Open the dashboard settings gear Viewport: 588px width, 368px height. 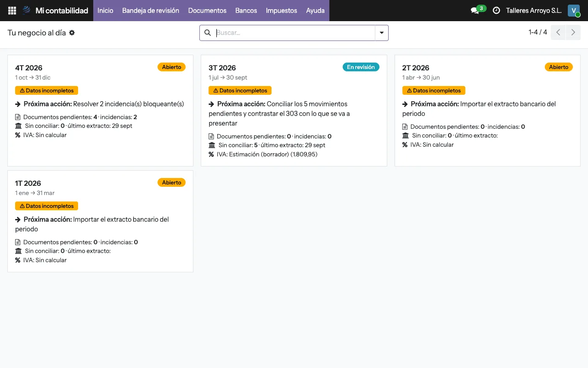(x=72, y=33)
